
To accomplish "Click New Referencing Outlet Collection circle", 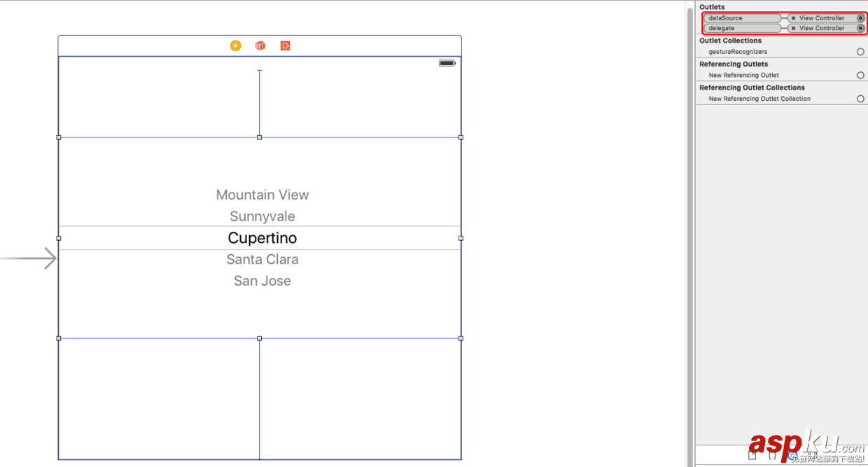I will pos(860,99).
